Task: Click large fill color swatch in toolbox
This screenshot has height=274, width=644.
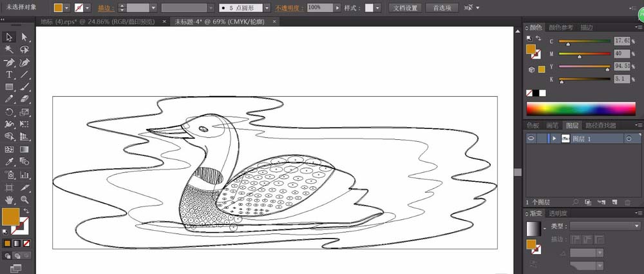Action: (11, 217)
